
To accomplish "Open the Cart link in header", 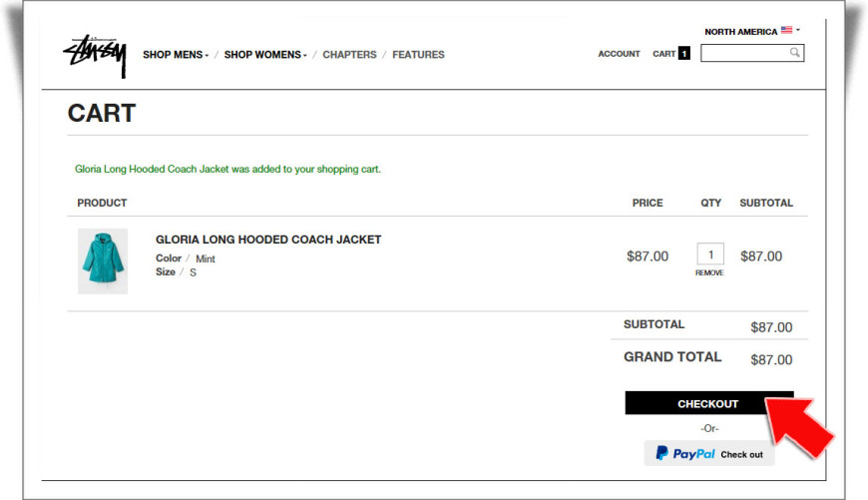I will [x=663, y=54].
